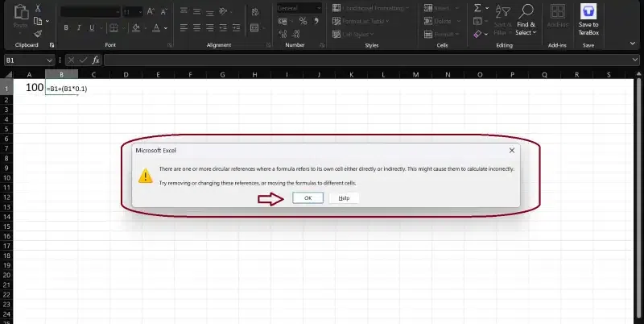Click the Name Box showing B1
Image resolution: width=644 pixels, height=324 pixels.
pos(25,60)
